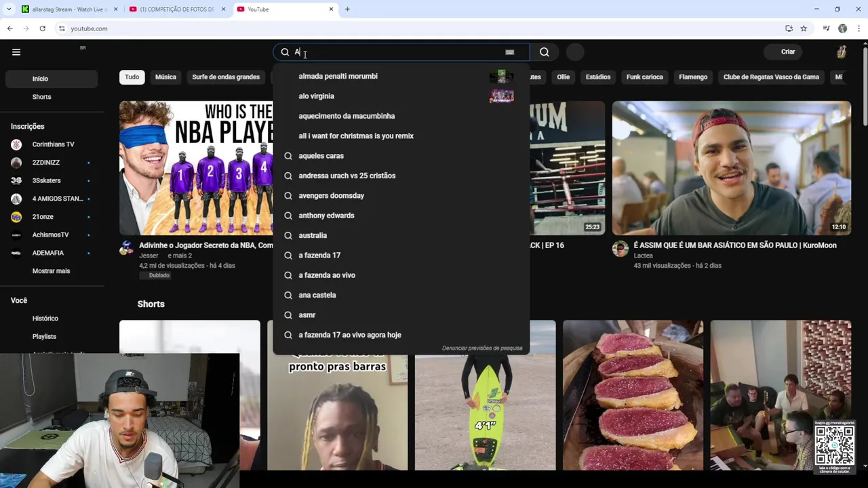
Task: Open the NBA player guessing video thumbnail
Action: coord(196,168)
